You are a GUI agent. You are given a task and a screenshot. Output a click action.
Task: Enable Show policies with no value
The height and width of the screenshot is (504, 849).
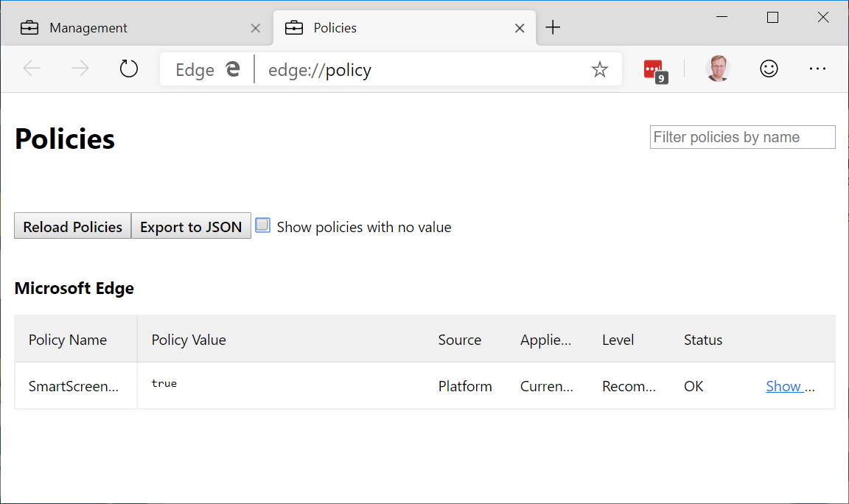[262, 225]
